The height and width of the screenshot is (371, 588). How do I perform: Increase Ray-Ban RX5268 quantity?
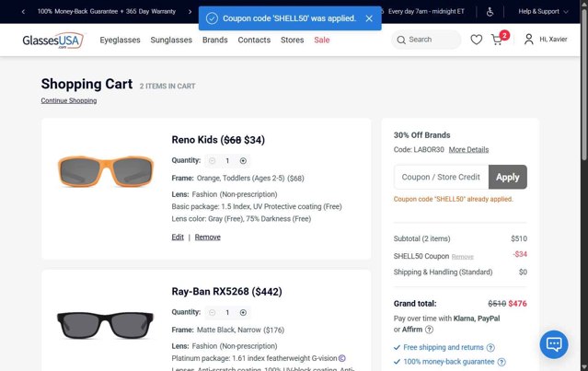tap(243, 312)
